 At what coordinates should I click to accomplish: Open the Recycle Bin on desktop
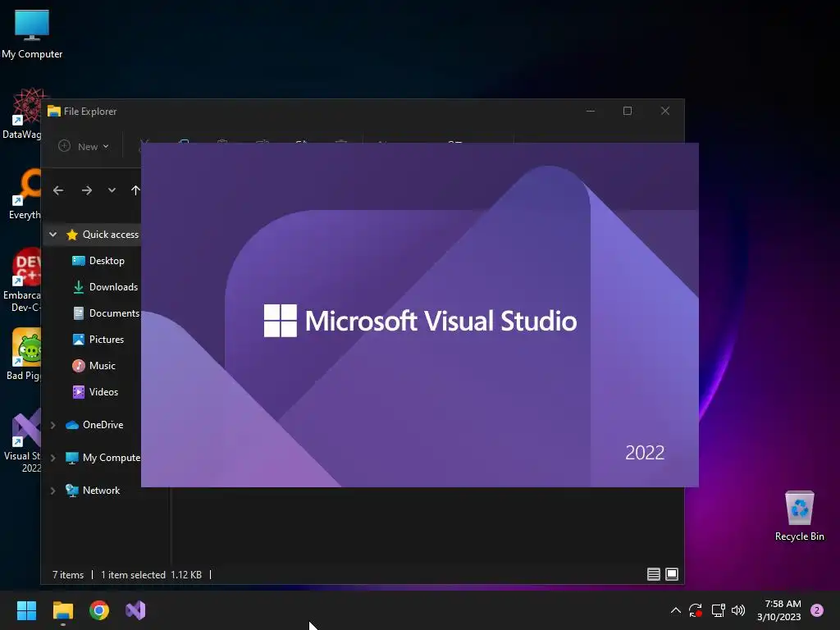[799, 515]
